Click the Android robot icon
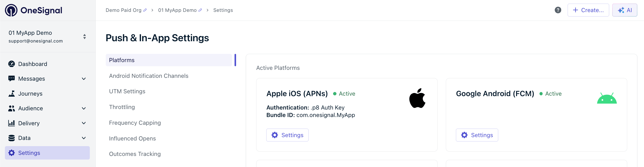Image resolution: width=644 pixels, height=167 pixels. pyautogui.click(x=607, y=98)
